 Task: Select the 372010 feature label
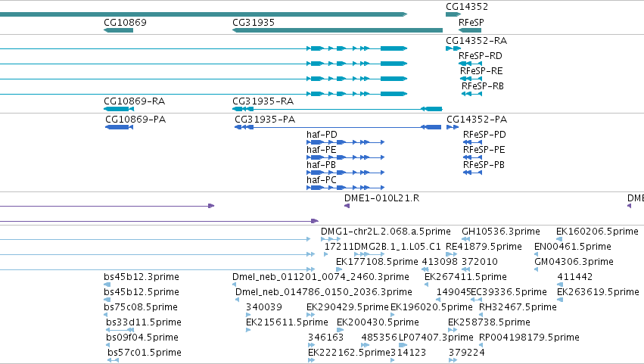pos(480,262)
